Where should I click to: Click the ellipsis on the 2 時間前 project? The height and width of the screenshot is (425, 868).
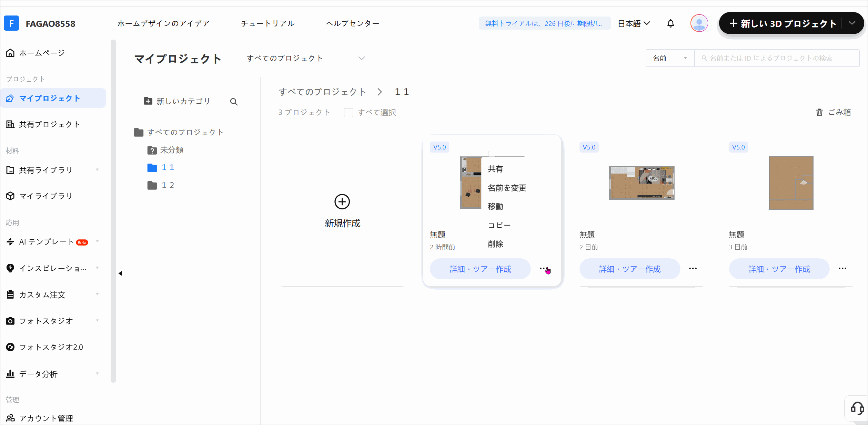click(544, 268)
